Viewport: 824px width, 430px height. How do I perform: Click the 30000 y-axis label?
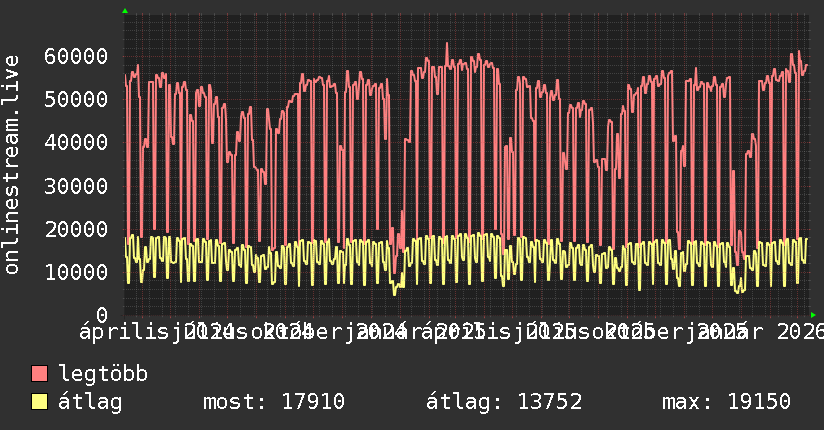(76, 186)
